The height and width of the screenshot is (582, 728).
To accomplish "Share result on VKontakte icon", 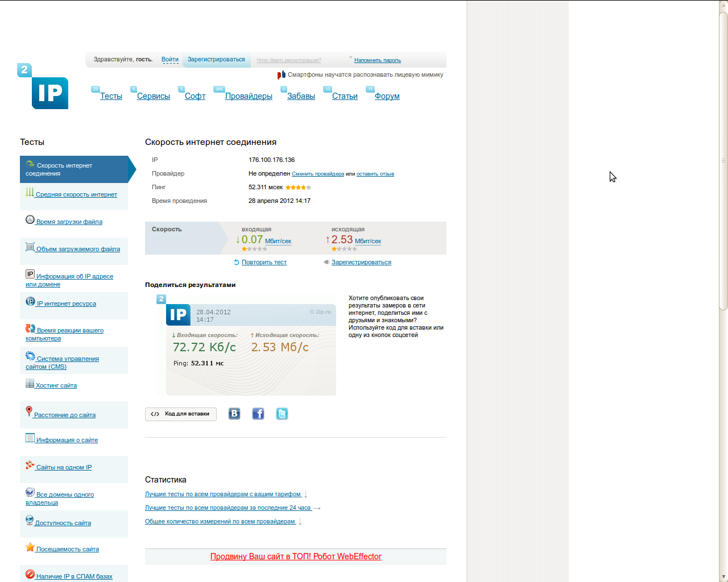I will [x=234, y=414].
